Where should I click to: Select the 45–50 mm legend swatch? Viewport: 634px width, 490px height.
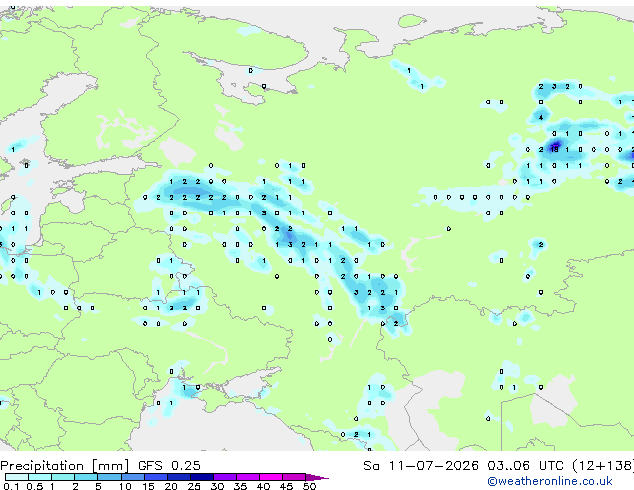tap(294, 477)
